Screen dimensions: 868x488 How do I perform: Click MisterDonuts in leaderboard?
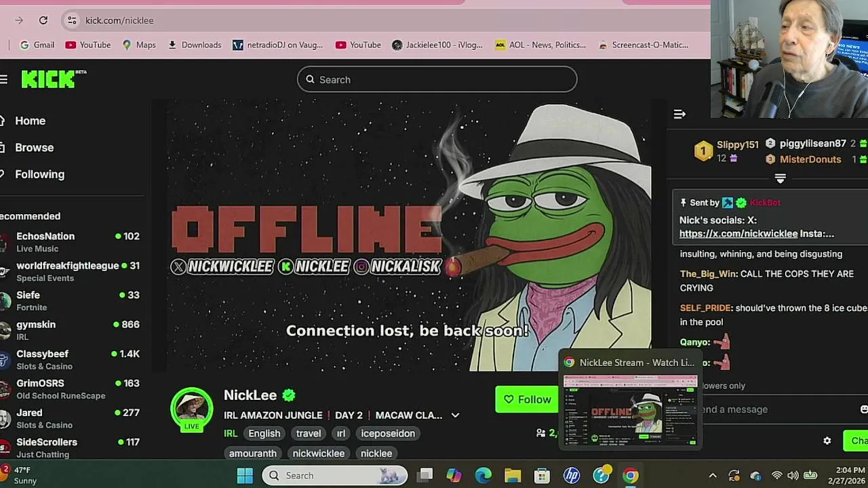pos(810,159)
